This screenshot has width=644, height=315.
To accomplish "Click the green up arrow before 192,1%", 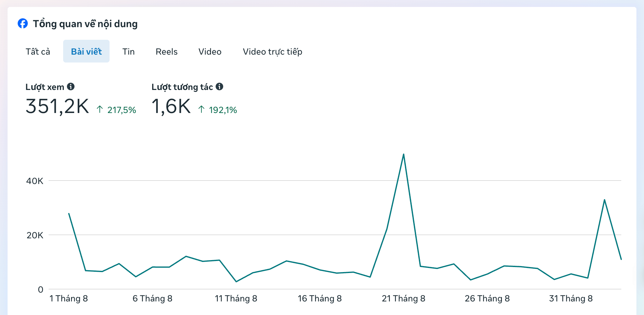I will point(201,110).
